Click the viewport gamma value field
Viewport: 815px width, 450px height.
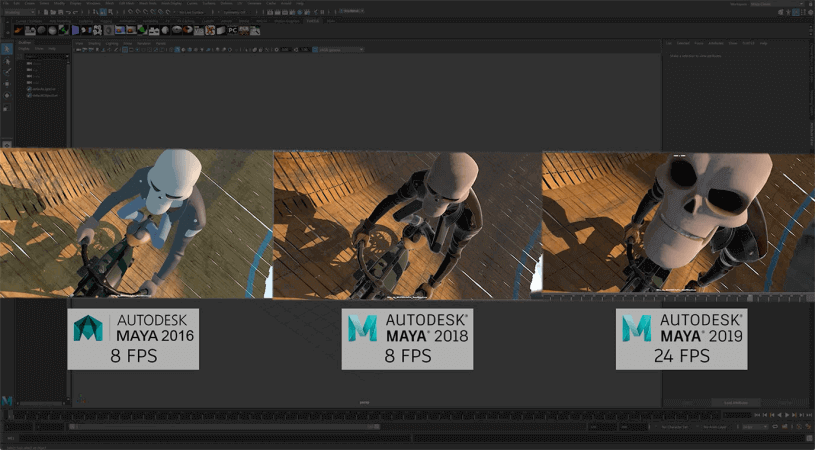[305, 50]
